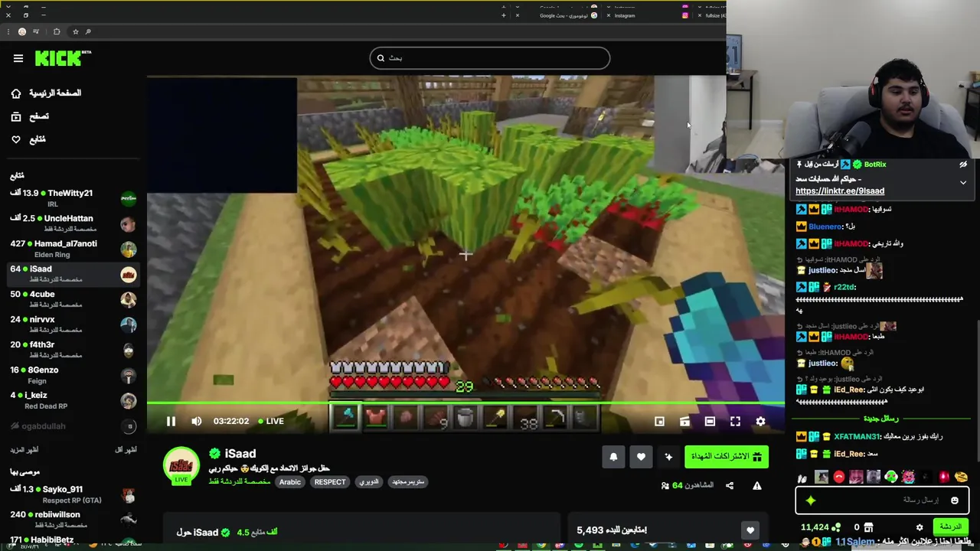The height and width of the screenshot is (551, 980).
Task: Open channel points shop icon
Action: (x=869, y=527)
